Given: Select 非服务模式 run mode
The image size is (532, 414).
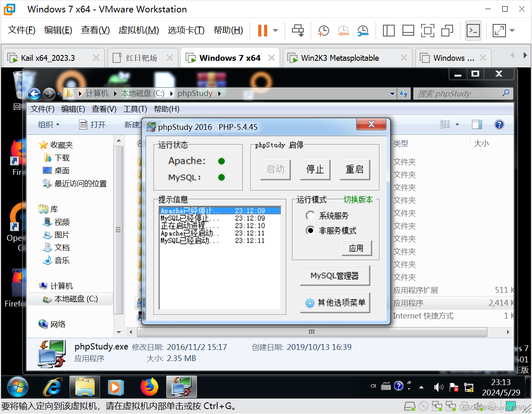Looking at the screenshot, I should [x=331, y=230].
